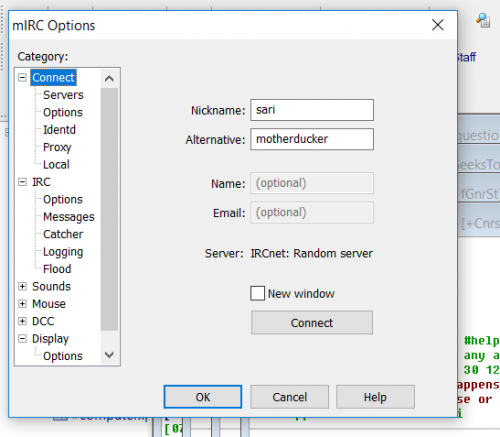500x437 pixels.
Task: Select Options under Connect
Action: point(63,112)
